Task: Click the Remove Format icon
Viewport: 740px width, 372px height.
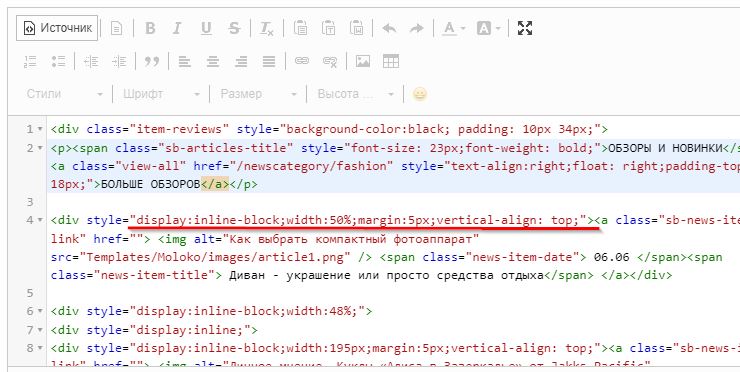Action: tap(267, 28)
